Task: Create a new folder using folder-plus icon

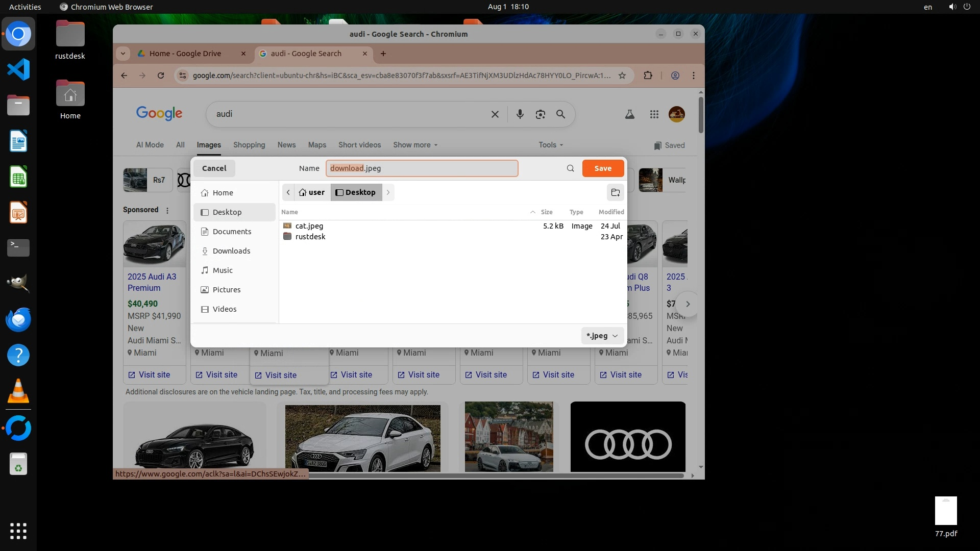Action: (x=615, y=192)
